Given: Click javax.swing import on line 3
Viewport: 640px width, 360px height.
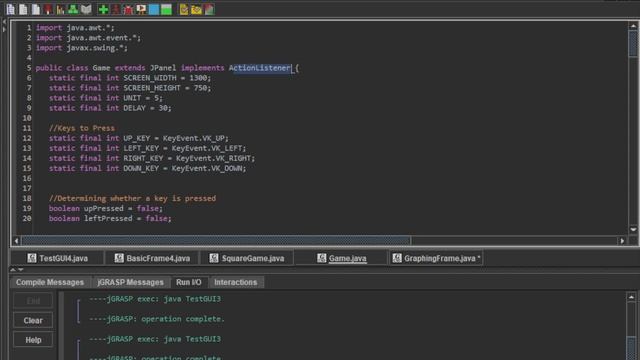Looking at the screenshot, I should point(82,48).
